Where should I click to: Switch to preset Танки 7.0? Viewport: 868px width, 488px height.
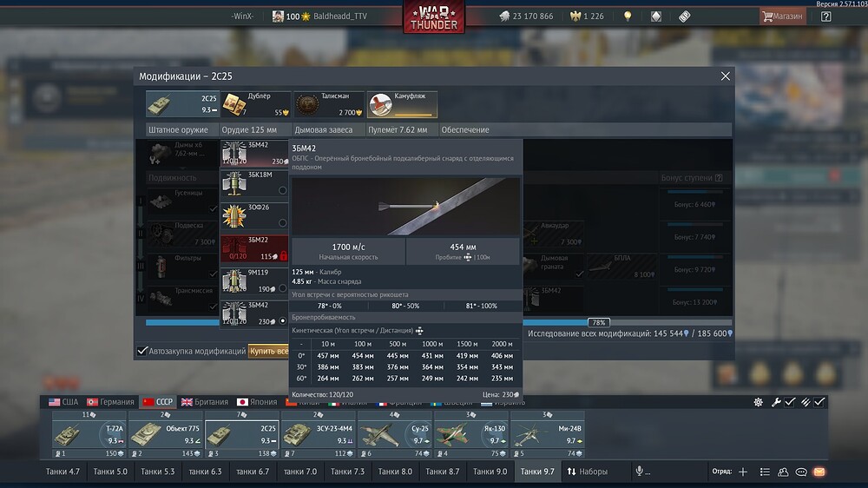300,472
